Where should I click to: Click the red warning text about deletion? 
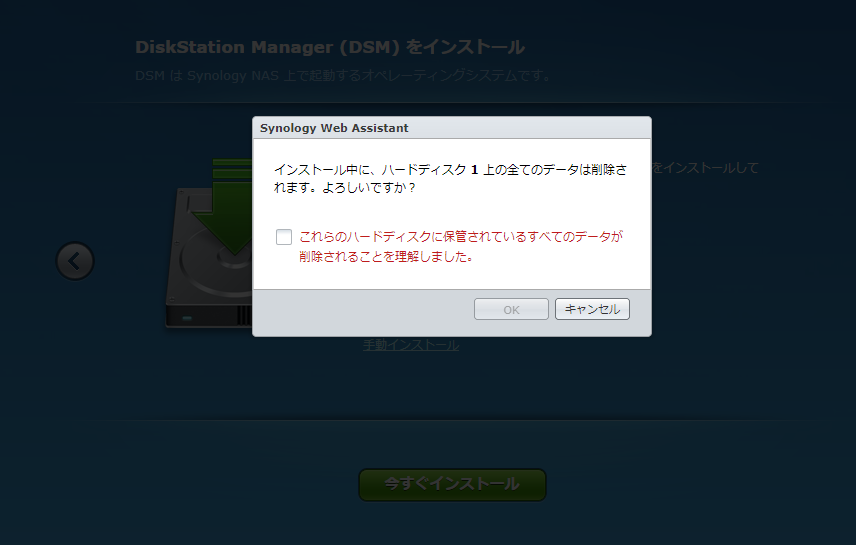click(x=461, y=246)
